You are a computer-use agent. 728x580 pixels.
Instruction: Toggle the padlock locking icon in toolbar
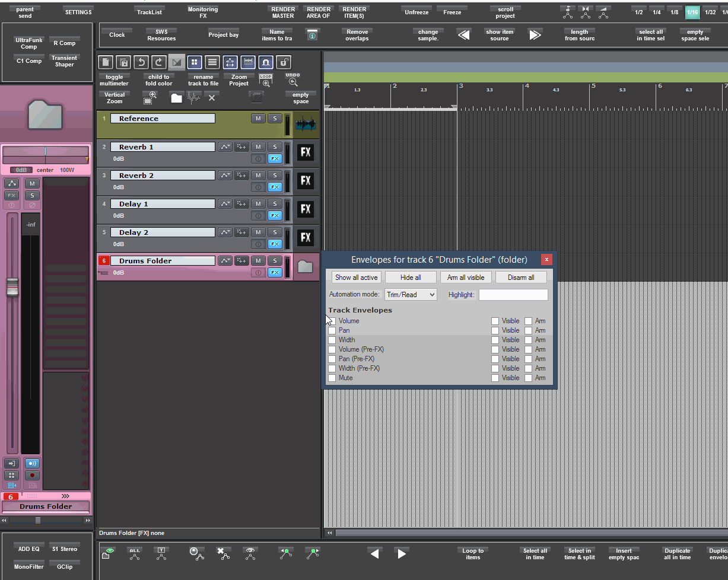(284, 62)
